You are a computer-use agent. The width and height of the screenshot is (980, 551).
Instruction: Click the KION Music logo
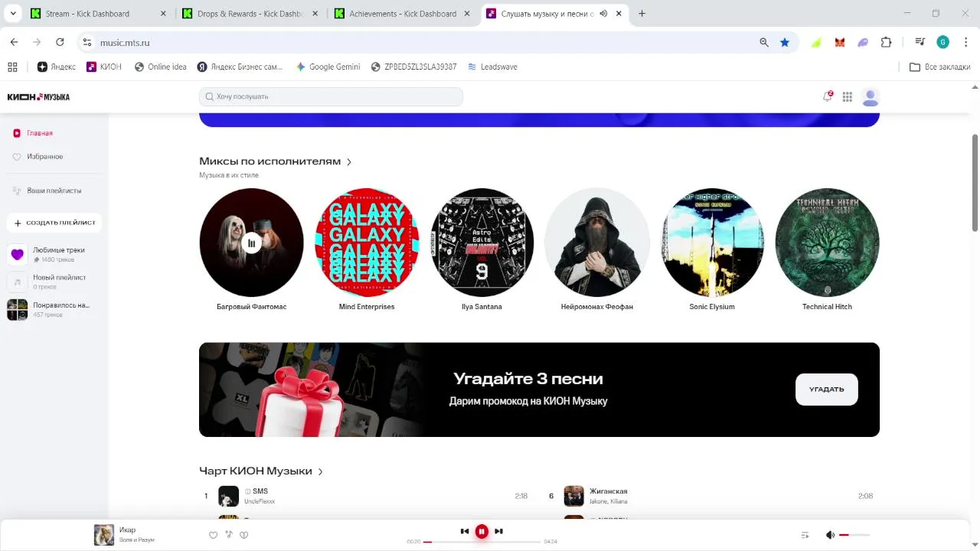[38, 97]
